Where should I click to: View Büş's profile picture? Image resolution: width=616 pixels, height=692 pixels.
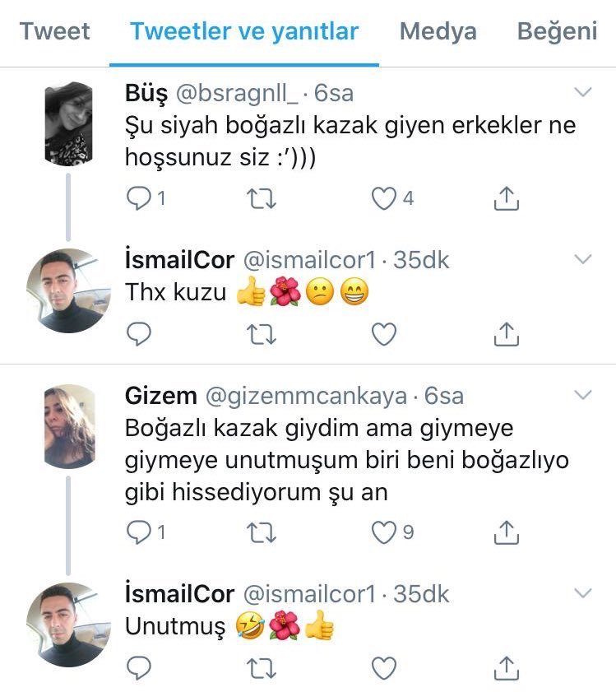pos(69,123)
